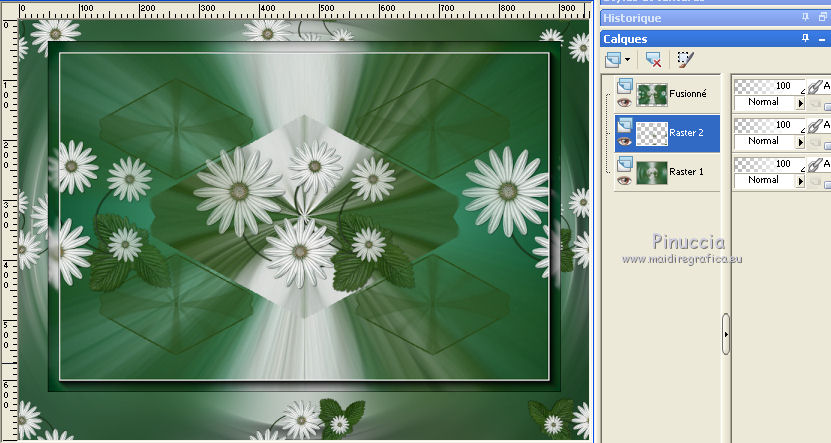The height and width of the screenshot is (443, 831).
Task: Click the layers pane splitter arrow handle
Action: [x=726, y=334]
